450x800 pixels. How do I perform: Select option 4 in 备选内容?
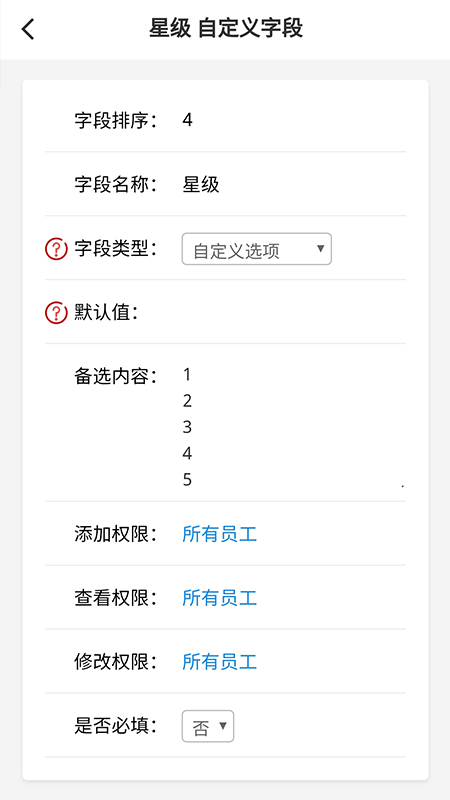click(187, 454)
